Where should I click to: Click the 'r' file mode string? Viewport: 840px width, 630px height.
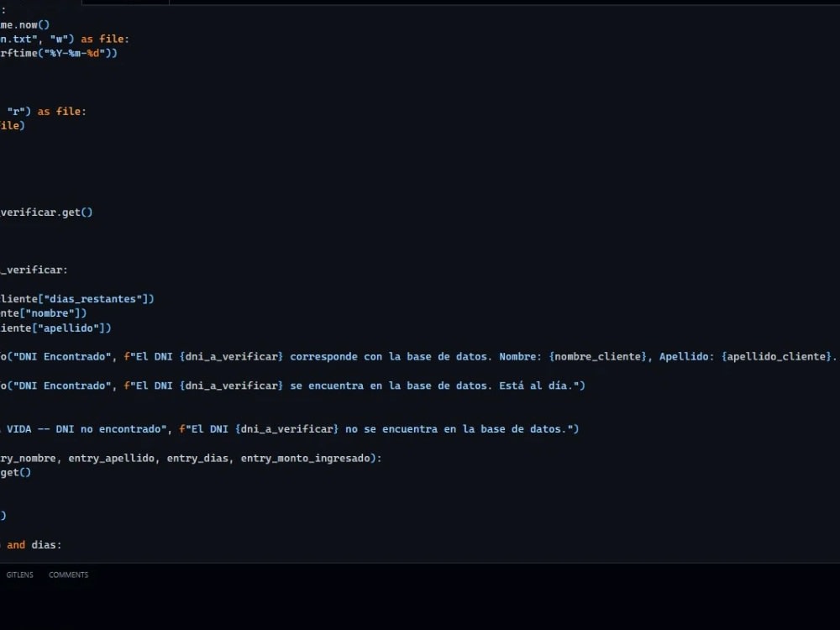pyautogui.click(x=14, y=111)
